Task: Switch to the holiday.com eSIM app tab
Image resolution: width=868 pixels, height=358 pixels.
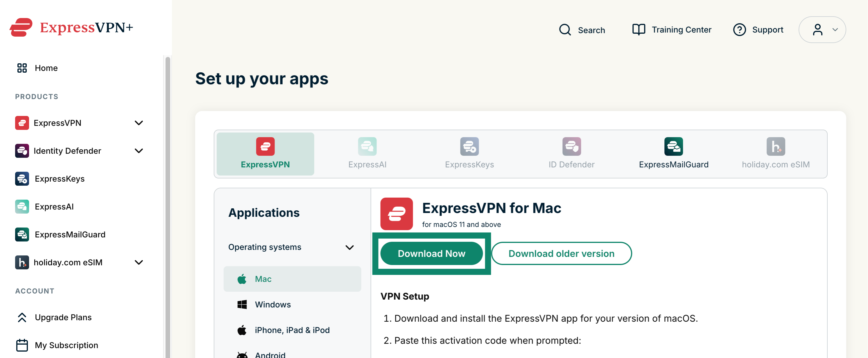Action: coord(776,154)
